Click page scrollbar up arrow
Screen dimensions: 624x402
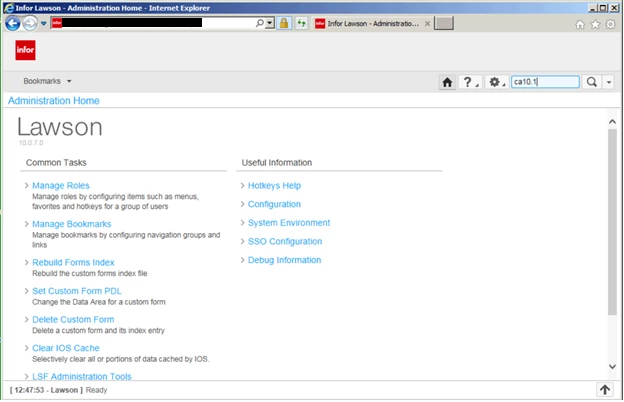click(612, 122)
